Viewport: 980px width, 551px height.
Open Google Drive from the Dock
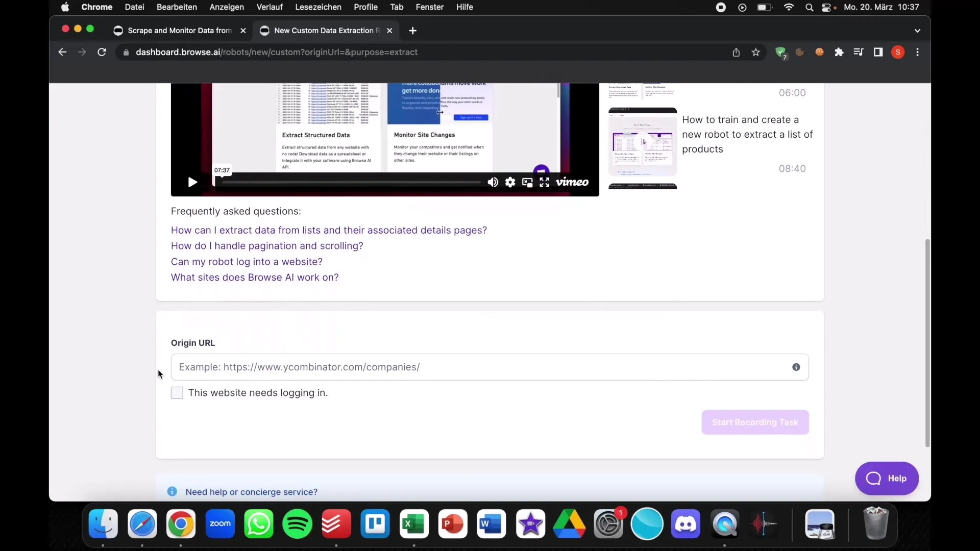coord(569,524)
